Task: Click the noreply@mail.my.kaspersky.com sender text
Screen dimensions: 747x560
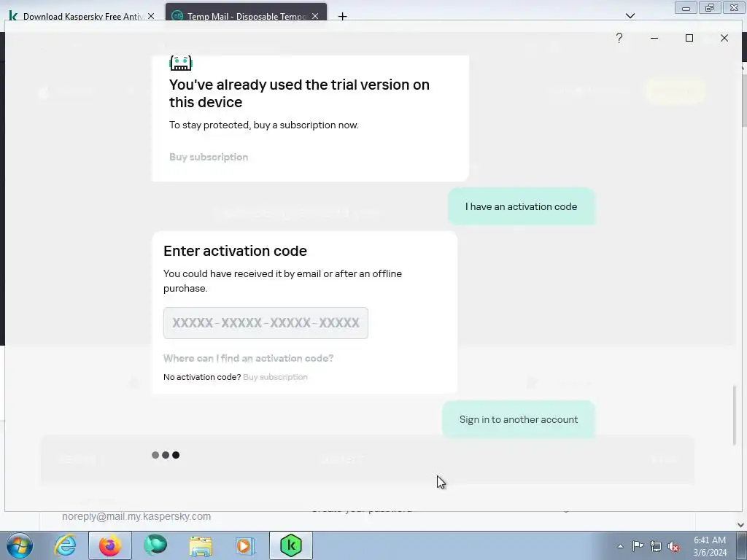Action: coord(136,516)
